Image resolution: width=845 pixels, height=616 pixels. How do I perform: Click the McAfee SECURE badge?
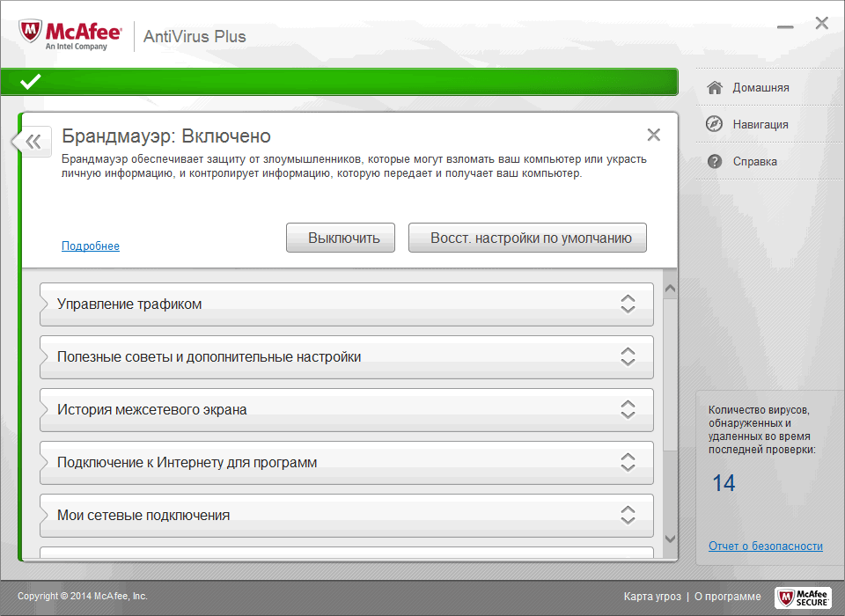802,597
